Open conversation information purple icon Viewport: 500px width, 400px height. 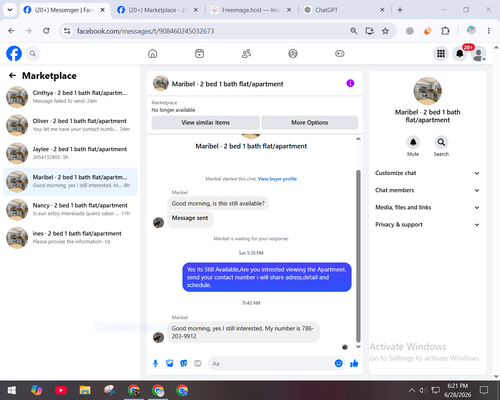coord(350,83)
